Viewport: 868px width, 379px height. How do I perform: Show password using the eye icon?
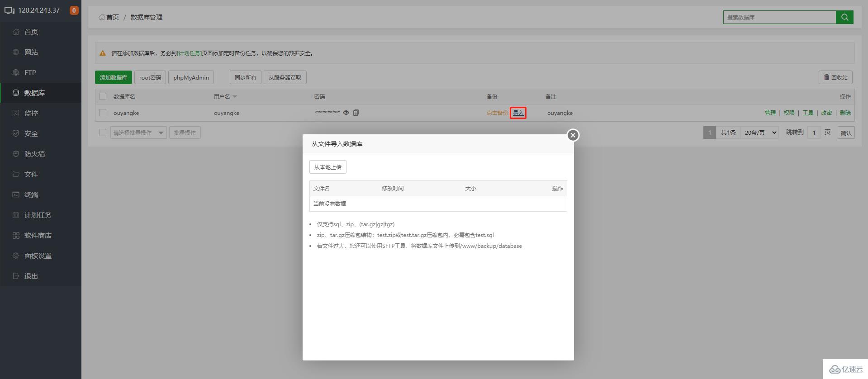coord(346,113)
